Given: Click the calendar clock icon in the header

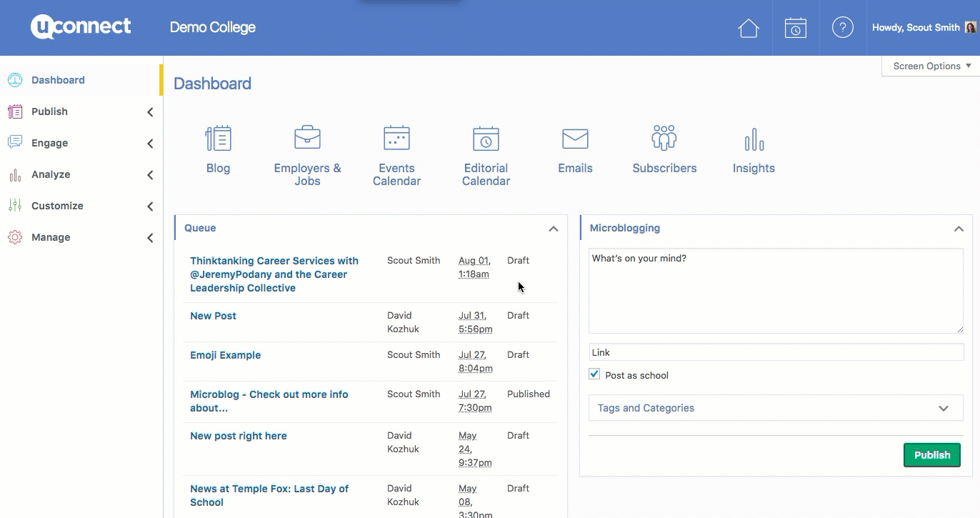Looking at the screenshot, I should pyautogui.click(x=795, y=28).
